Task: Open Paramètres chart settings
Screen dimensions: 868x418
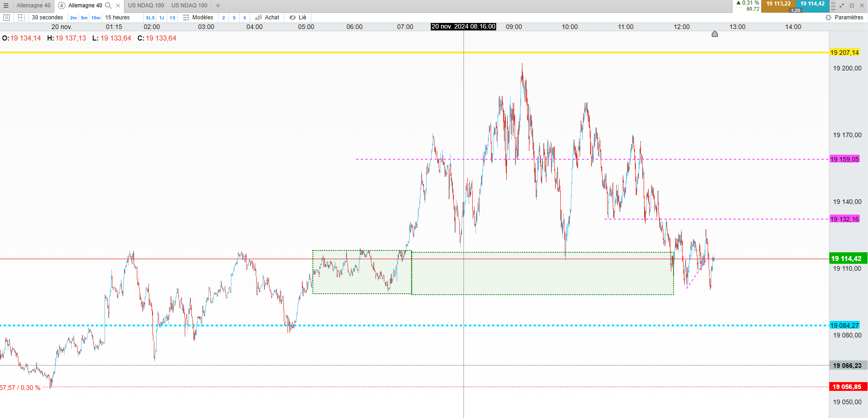Action: (844, 17)
